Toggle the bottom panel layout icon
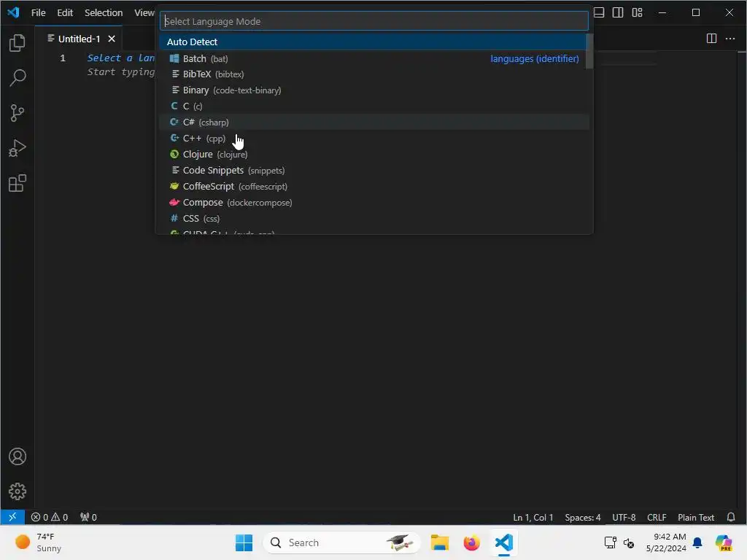 [x=599, y=12]
